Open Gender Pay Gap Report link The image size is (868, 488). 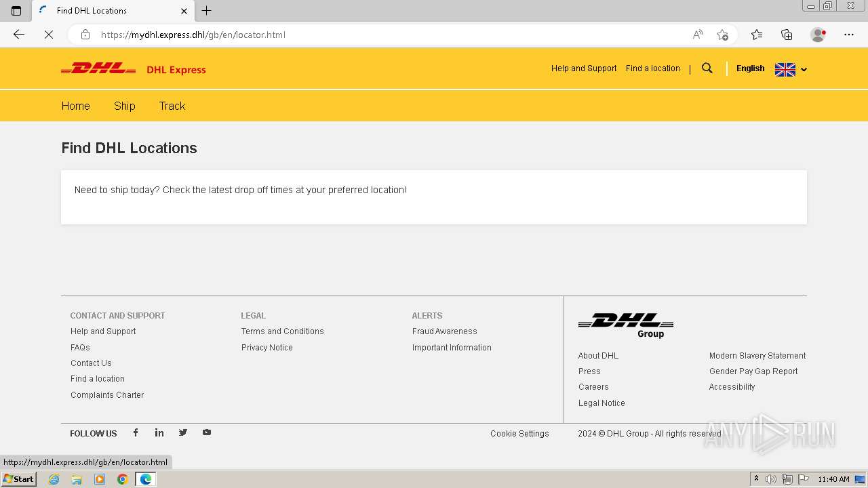753,371
